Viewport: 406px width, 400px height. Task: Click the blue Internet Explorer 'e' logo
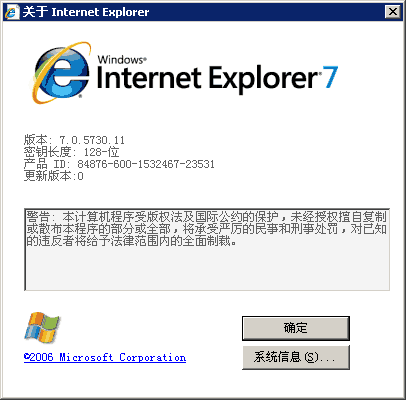tap(62, 73)
